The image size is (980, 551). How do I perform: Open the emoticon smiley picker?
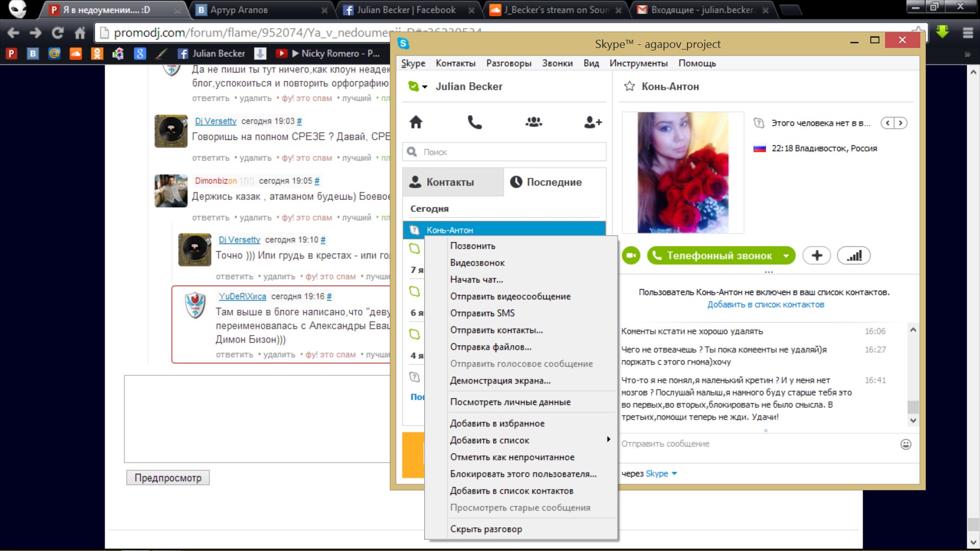tap(905, 444)
